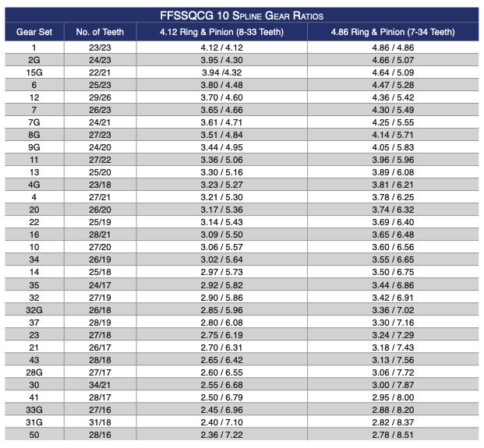Click the 4.14 / 5.71 ratio cell
The width and height of the screenshot is (484, 448).
[393, 135]
